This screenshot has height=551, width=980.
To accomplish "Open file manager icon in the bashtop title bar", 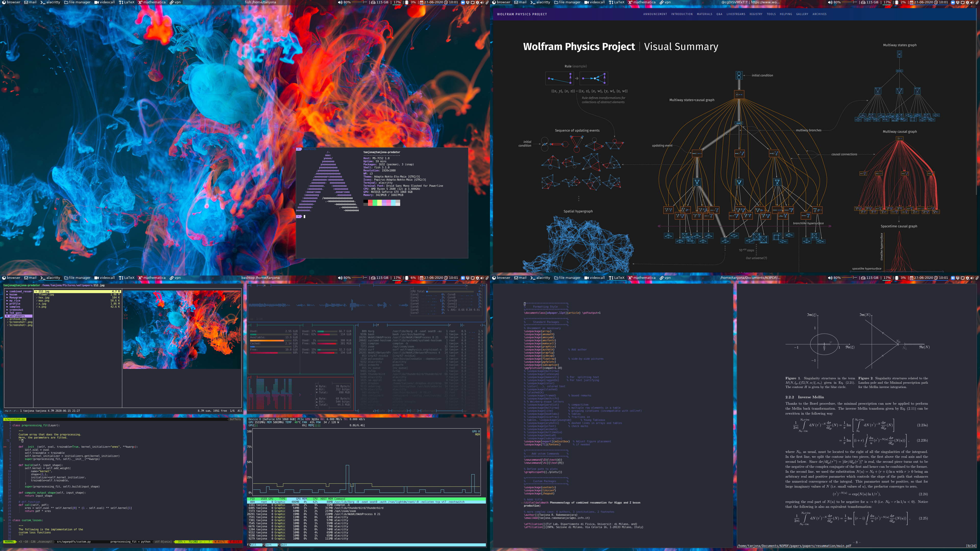I will coord(66,278).
